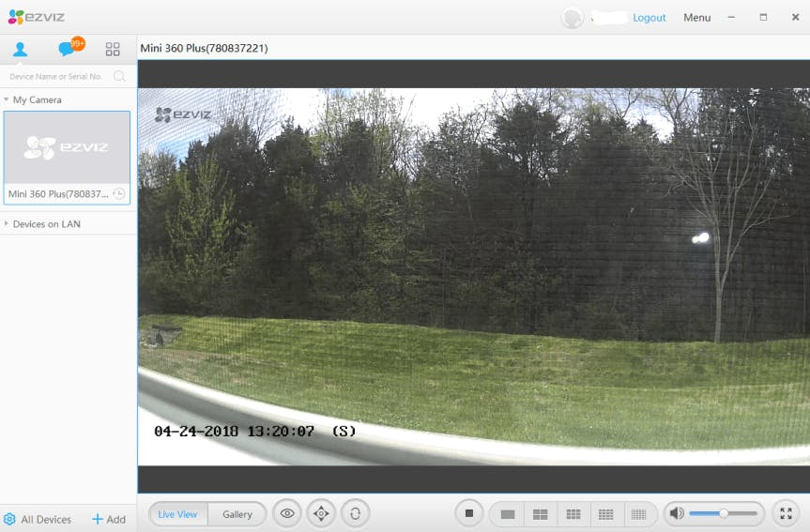
Task: Open the Menu dropdown in title bar
Action: click(696, 18)
